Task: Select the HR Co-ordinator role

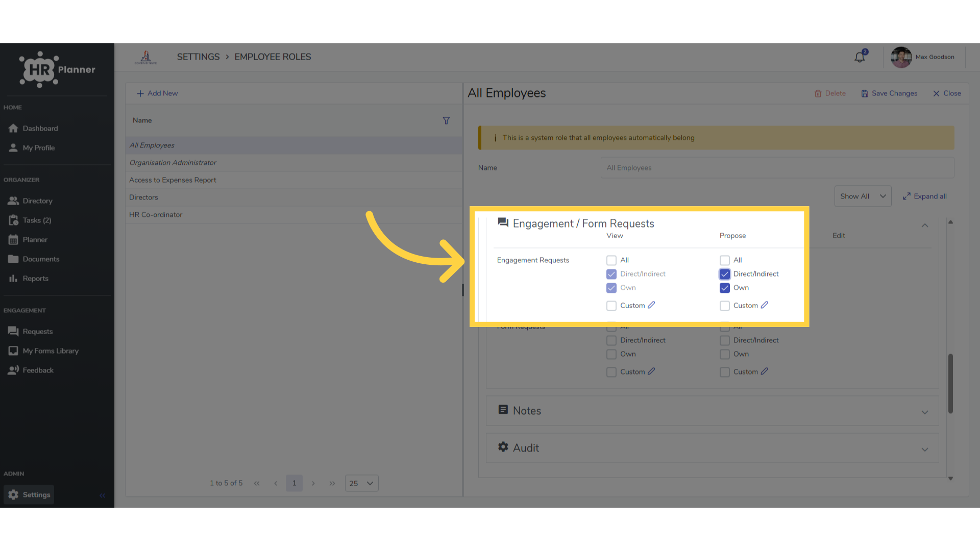Action: click(294, 215)
